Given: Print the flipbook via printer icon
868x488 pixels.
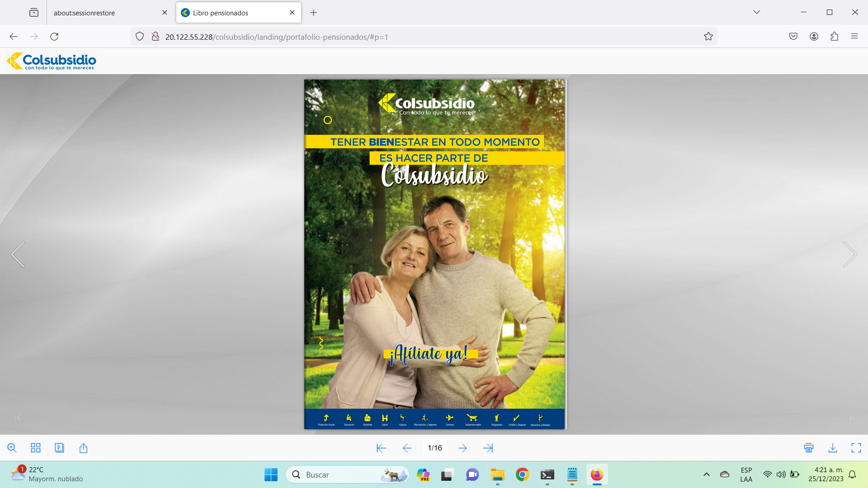Looking at the screenshot, I should pos(809,448).
